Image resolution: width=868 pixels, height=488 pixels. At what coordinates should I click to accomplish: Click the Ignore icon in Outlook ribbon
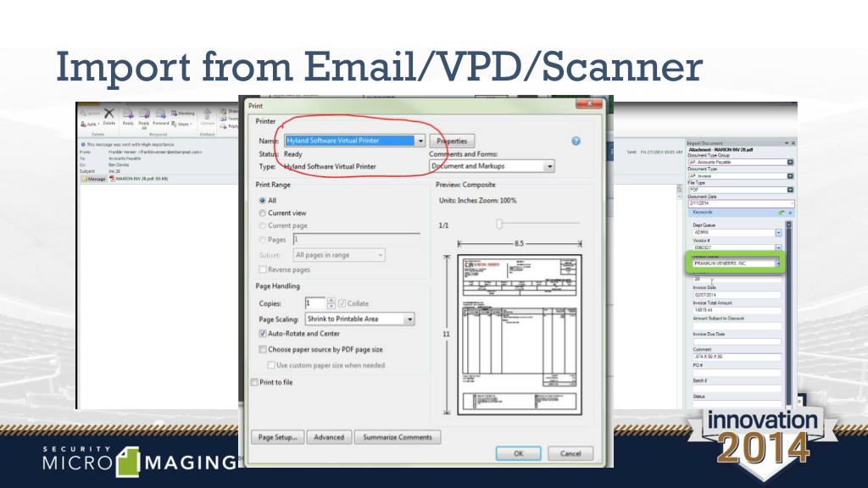[90, 114]
